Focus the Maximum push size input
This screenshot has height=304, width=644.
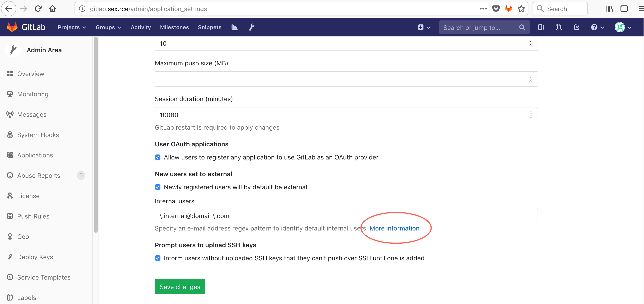[x=346, y=79]
